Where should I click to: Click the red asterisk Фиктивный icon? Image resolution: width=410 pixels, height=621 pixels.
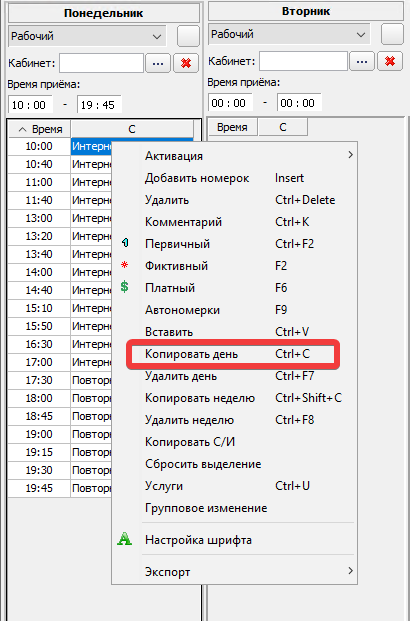pos(124,265)
